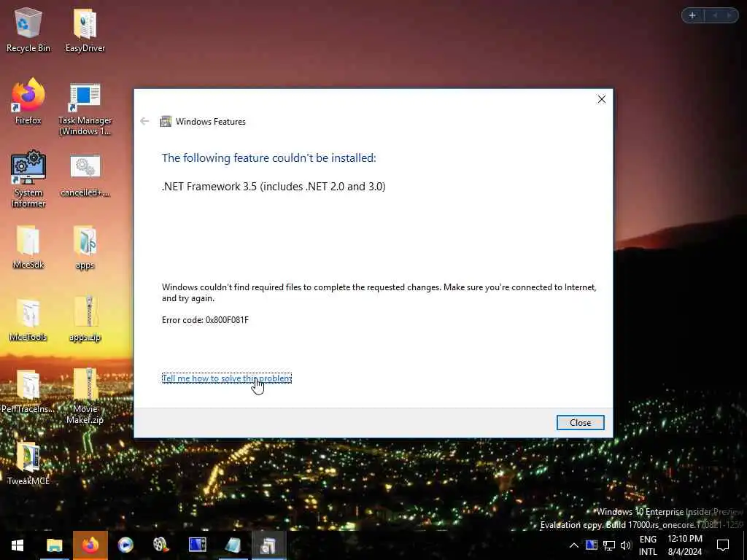This screenshot has height=560, width=747.
Task: Open the volume control tray icon
Action: (x=625, y=545)
